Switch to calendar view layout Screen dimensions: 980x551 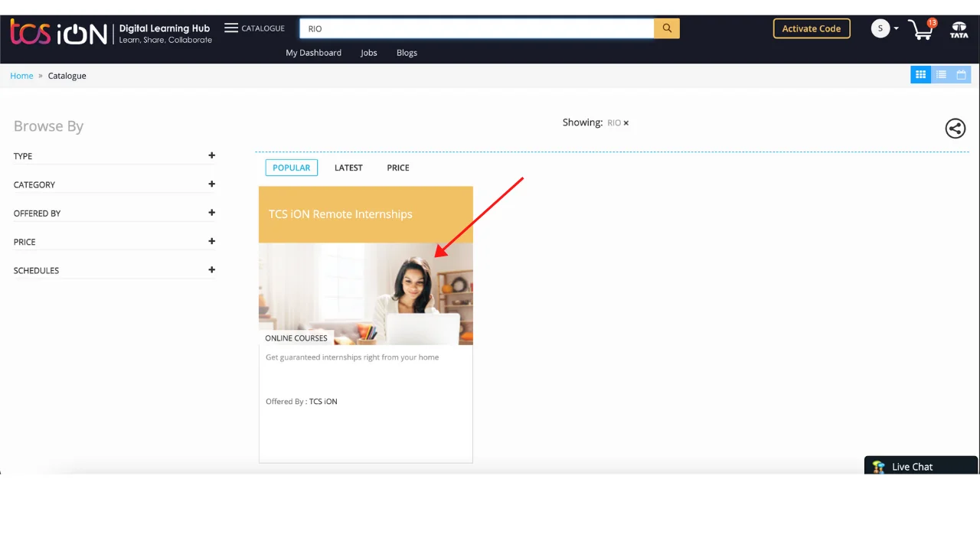tap(962, 75)
